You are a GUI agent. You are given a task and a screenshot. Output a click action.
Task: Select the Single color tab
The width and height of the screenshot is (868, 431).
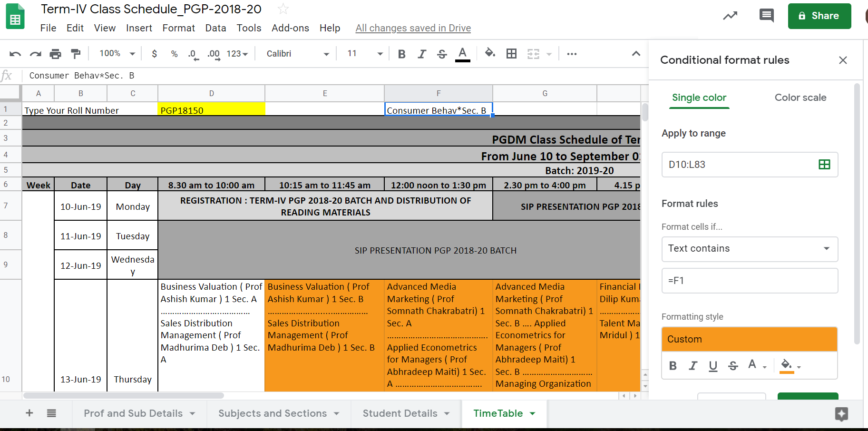(699, 98)
